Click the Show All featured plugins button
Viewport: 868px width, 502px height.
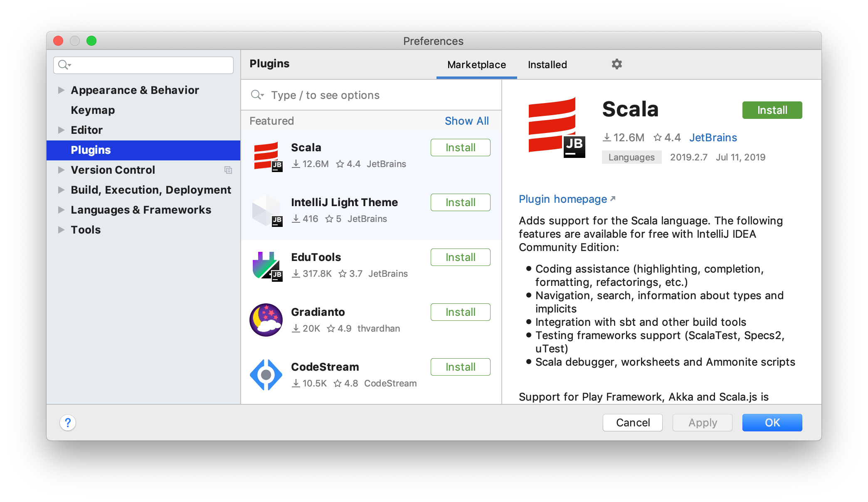(466, 120)
